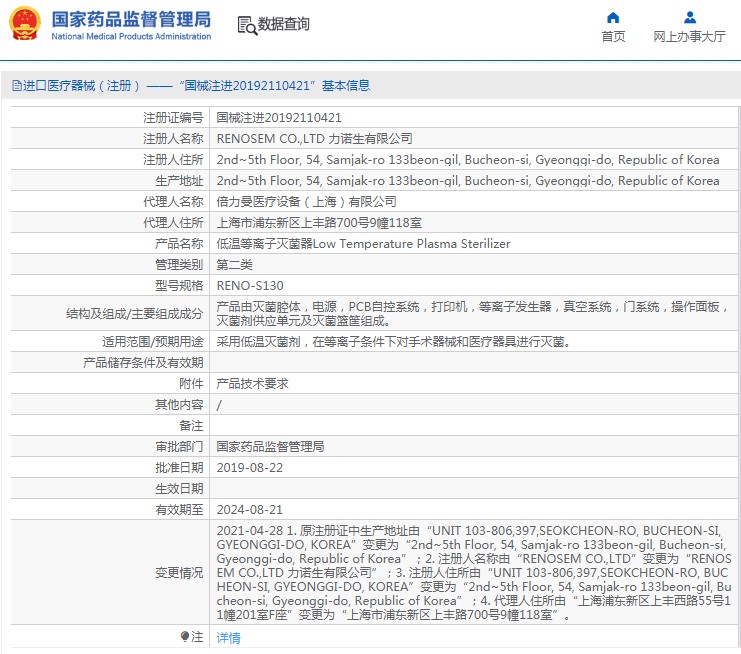Click the 数据查询 heading text
The image size is (741, 654).
(x=283, y=24)
